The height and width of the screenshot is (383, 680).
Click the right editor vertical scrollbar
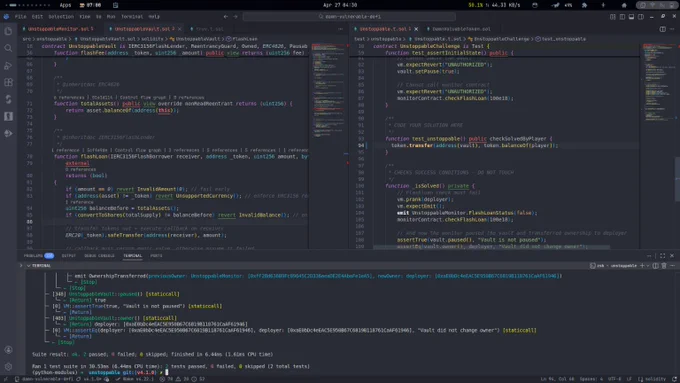(x=677, y=178)
